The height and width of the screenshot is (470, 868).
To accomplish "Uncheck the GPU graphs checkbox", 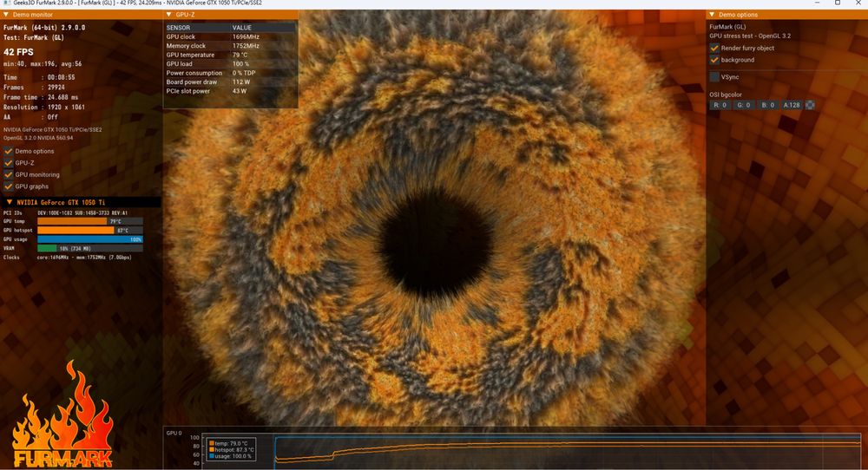I will pos(9,186).
